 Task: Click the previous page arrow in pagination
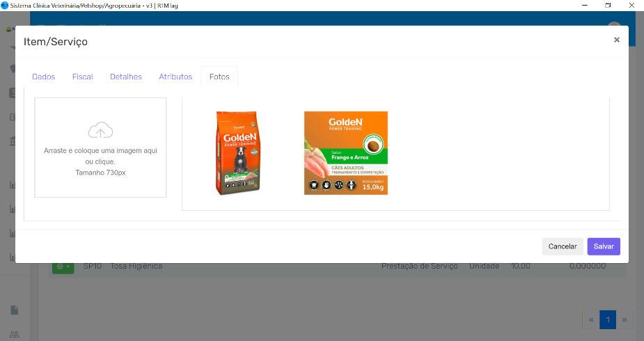pyautogui.click(x=591, y=319)
